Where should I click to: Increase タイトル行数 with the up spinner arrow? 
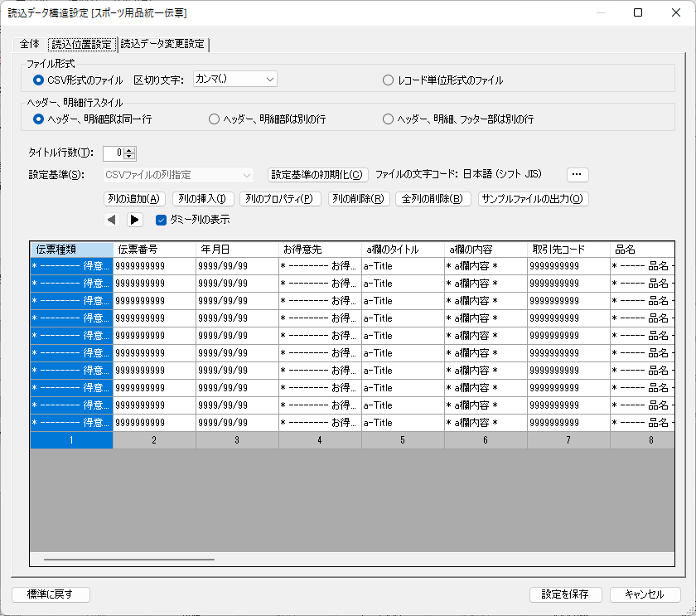(x=129, y=150)
